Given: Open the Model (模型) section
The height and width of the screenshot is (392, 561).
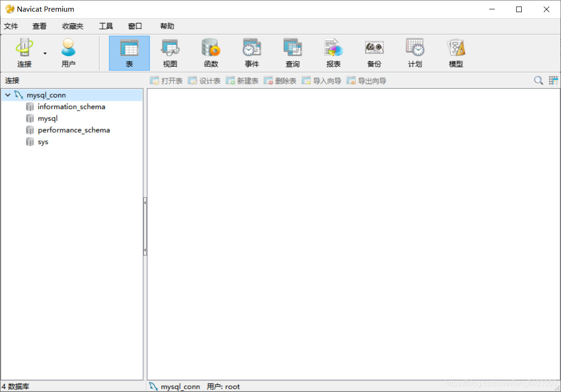Looking at the screenshot, I should (456, 53).
